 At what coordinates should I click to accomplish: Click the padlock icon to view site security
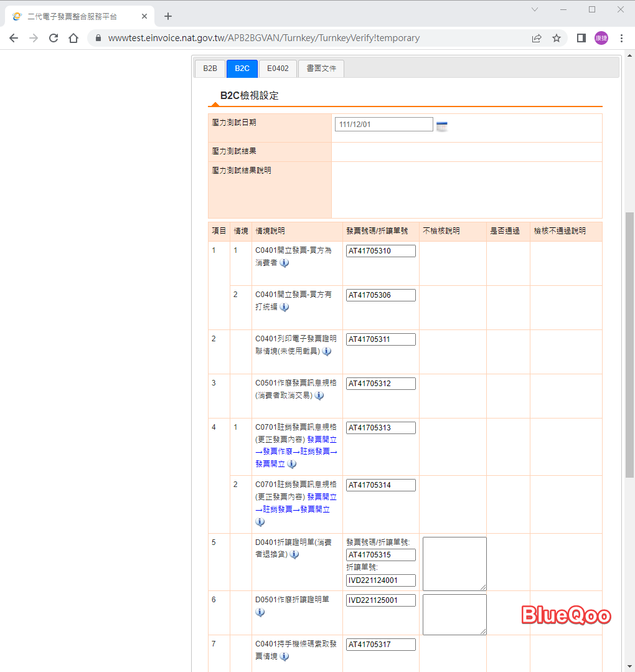click(98, 38)
